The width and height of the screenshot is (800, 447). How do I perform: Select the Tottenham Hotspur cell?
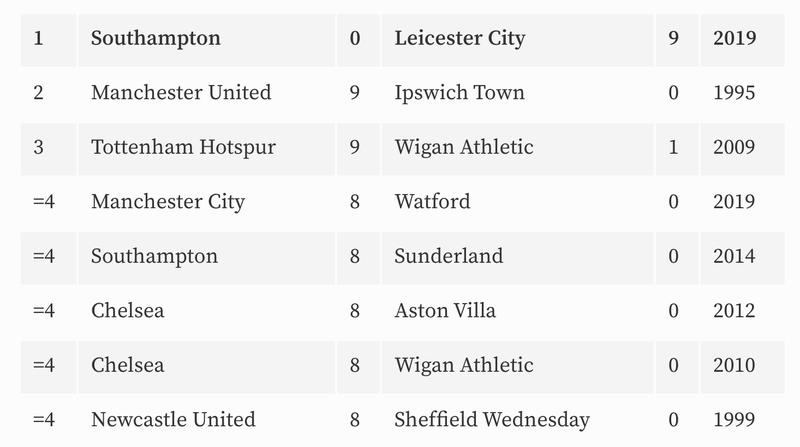207,148
